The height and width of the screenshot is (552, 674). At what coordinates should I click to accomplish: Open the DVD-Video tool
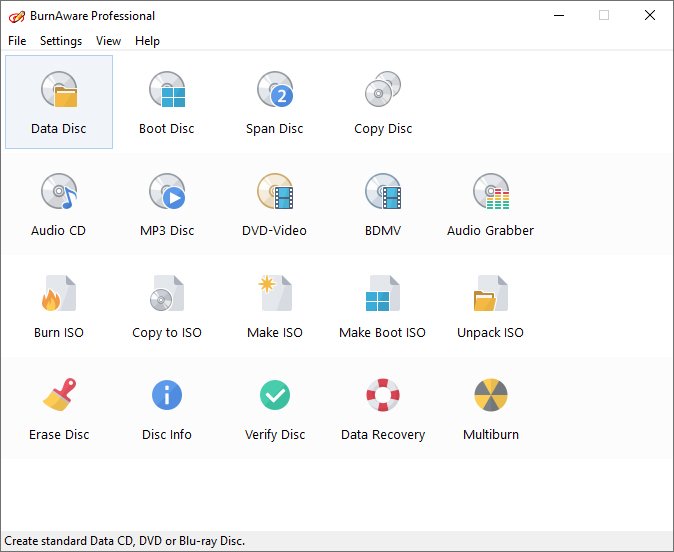click(275, 193)
